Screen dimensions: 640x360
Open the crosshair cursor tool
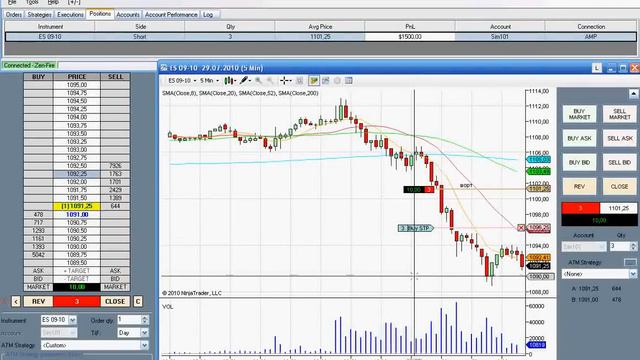coord(285,81)
